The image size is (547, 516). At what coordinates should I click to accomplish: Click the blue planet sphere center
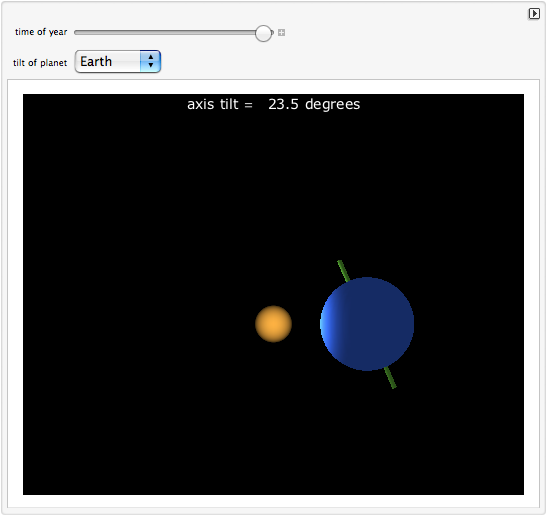(367, 324)
